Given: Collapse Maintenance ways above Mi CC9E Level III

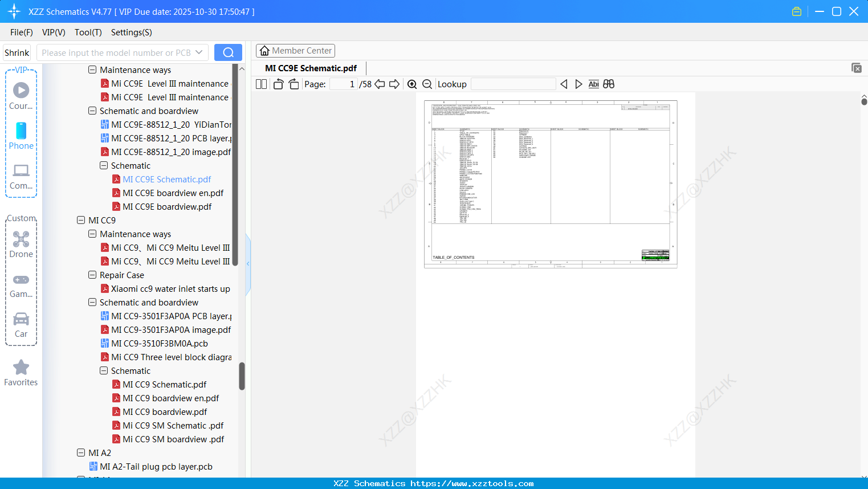Looking at the screenshot, I should point(92,70).
